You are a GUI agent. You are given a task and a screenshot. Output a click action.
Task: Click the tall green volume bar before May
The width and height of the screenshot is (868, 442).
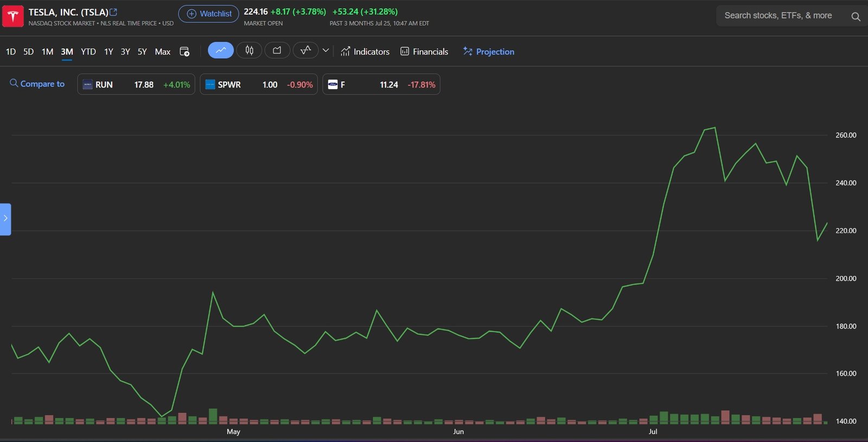213,416
